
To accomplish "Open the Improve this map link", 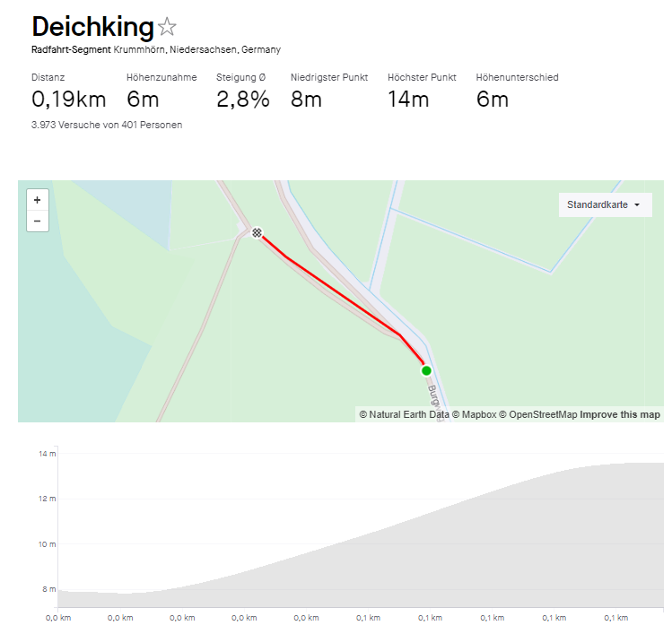I will [620, 414].
